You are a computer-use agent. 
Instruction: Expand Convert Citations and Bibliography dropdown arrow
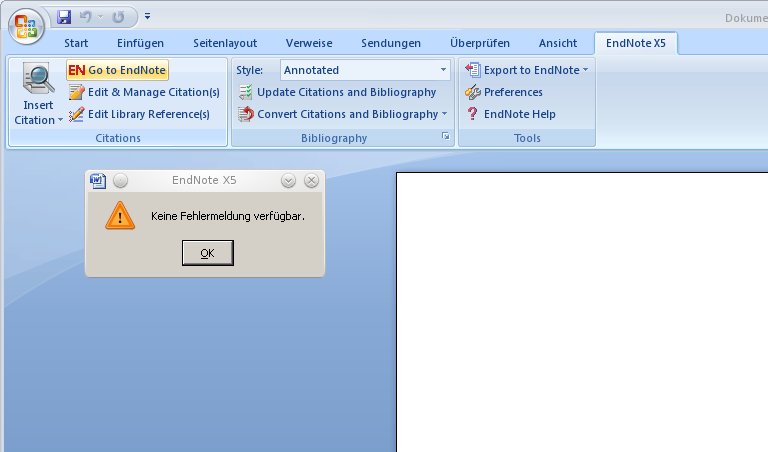(444, 114)
